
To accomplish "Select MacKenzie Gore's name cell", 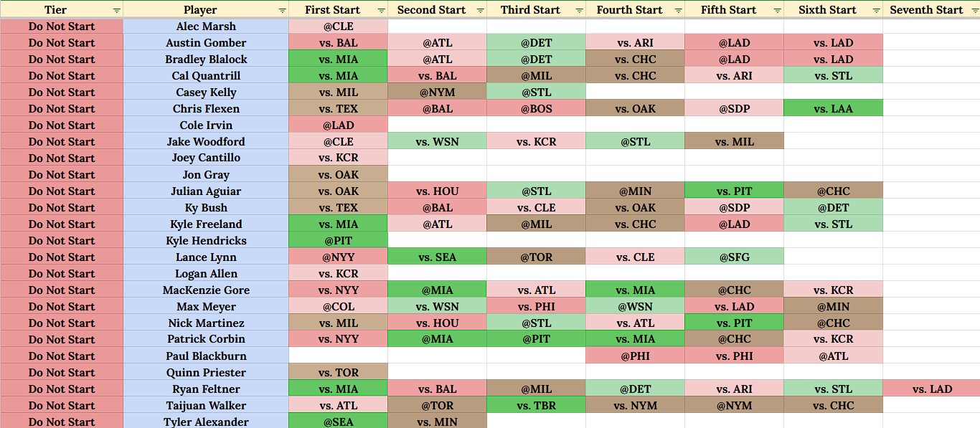I will tap(206, 290).
